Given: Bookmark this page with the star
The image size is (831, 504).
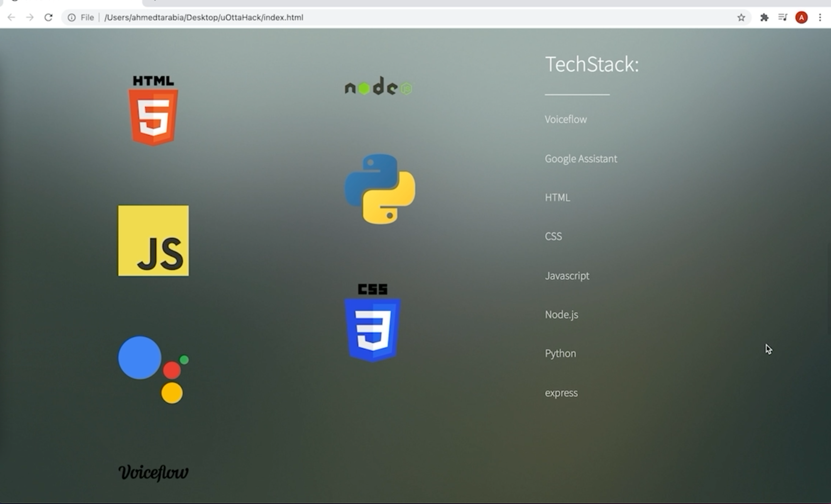Looking at the screenshot, I should [x=741, y=17].
